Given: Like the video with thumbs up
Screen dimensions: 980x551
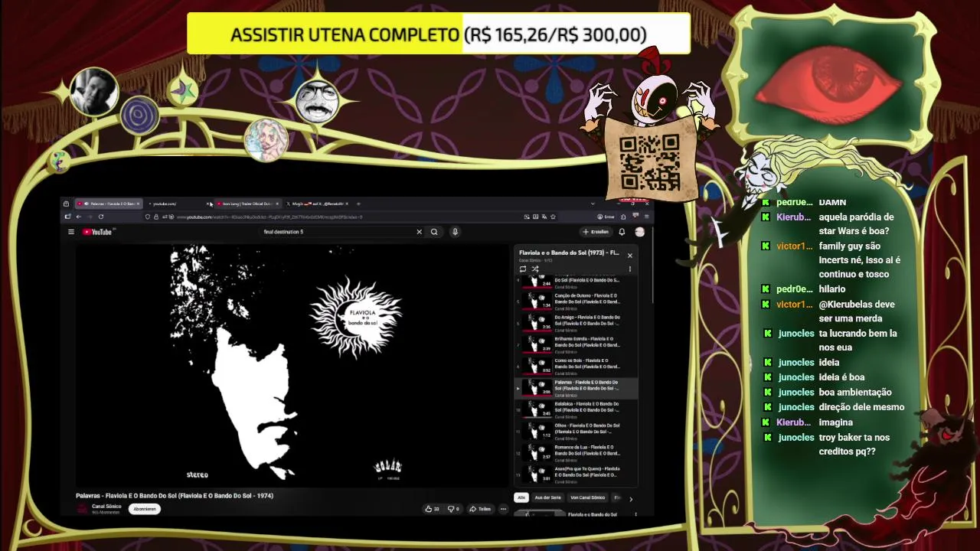Looking at the screenshot, I should (433, 509).
